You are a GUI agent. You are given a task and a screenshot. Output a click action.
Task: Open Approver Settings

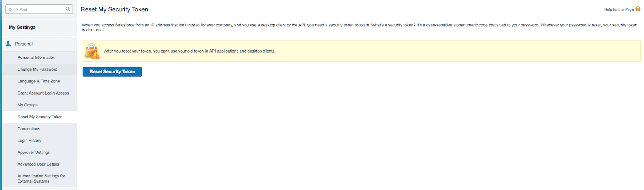pos(34,152)
